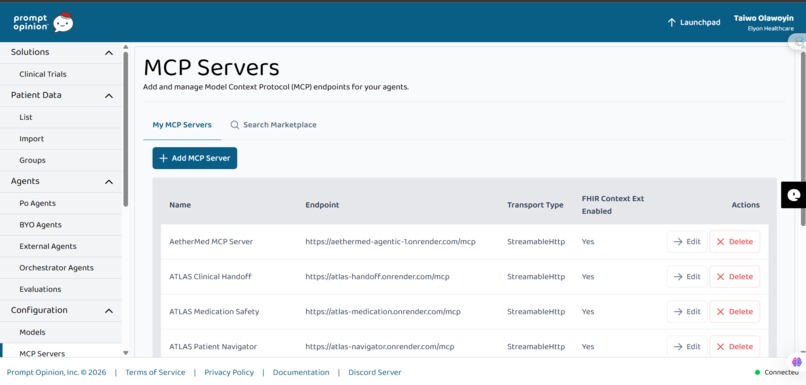Open Discord Server link
This screenshot has width=806, height=385.
375,372
